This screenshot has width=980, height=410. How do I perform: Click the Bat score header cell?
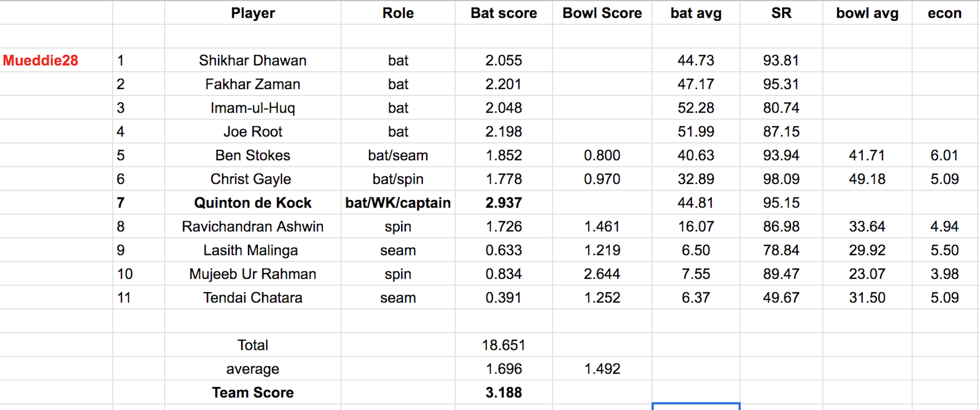503,13
